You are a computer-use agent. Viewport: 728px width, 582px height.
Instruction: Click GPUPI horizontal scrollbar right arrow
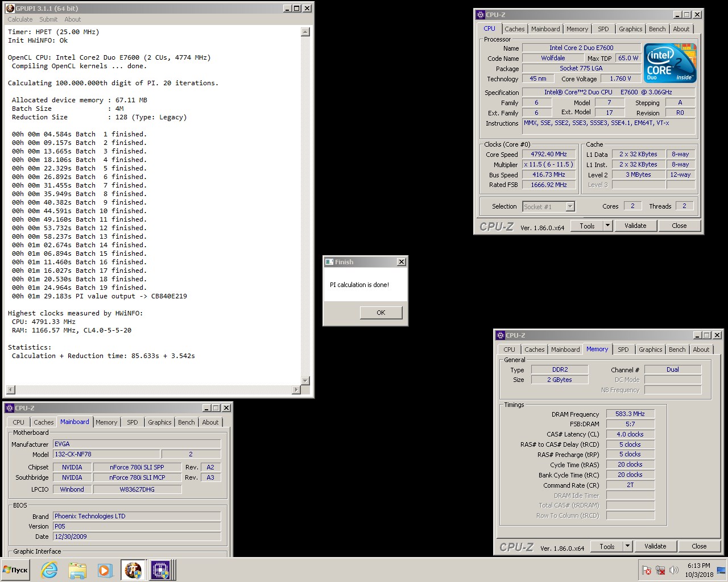tap(296, 390)
